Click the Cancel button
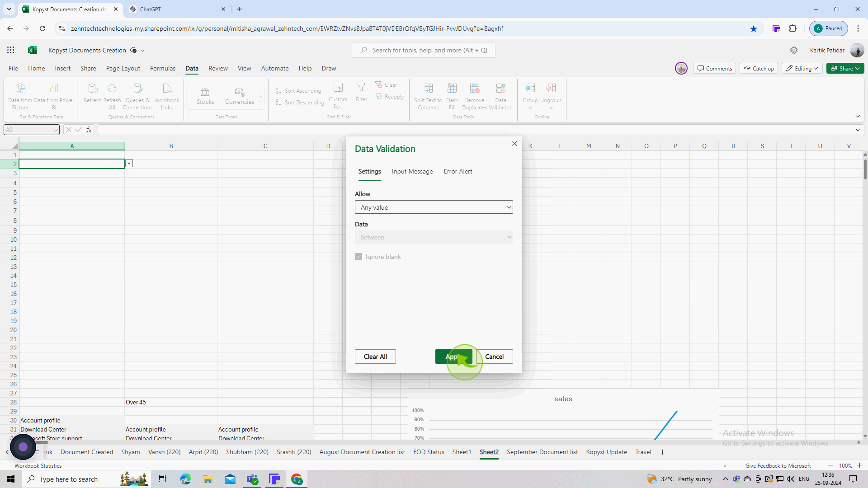The width and height of the screenshot is (868, 488). [495, 357]
